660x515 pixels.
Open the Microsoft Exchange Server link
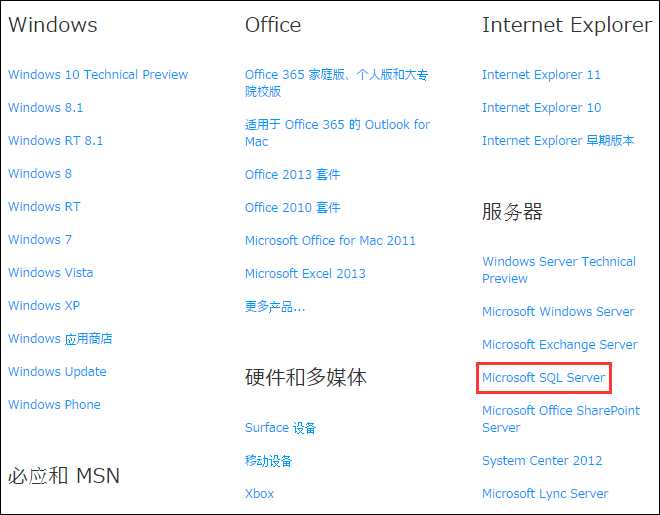[x=560, y=345]
